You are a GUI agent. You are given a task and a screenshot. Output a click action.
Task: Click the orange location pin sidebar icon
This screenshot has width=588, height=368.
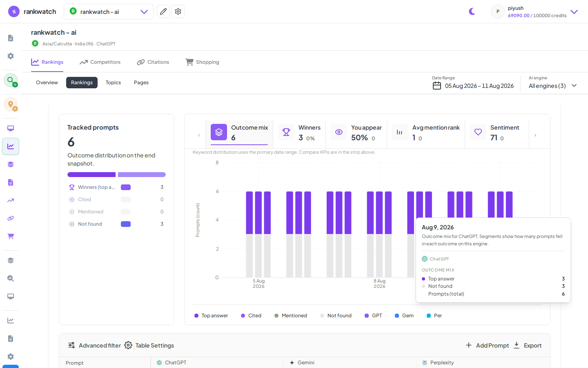tap(11, 104)
